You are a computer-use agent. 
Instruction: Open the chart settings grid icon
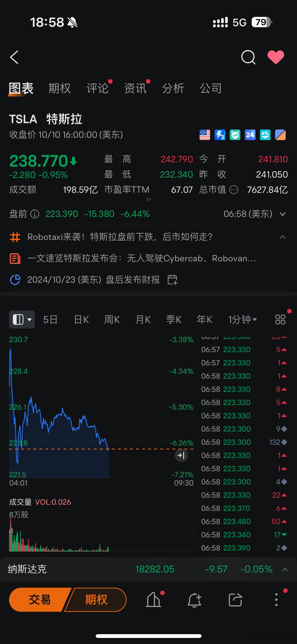[280, 319]
